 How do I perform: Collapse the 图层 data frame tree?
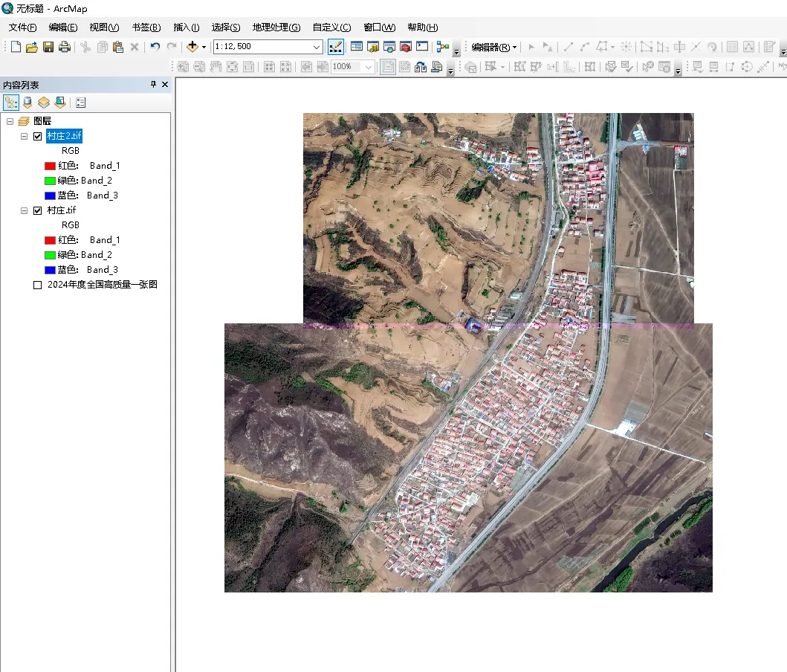click(x=10, y=121)
